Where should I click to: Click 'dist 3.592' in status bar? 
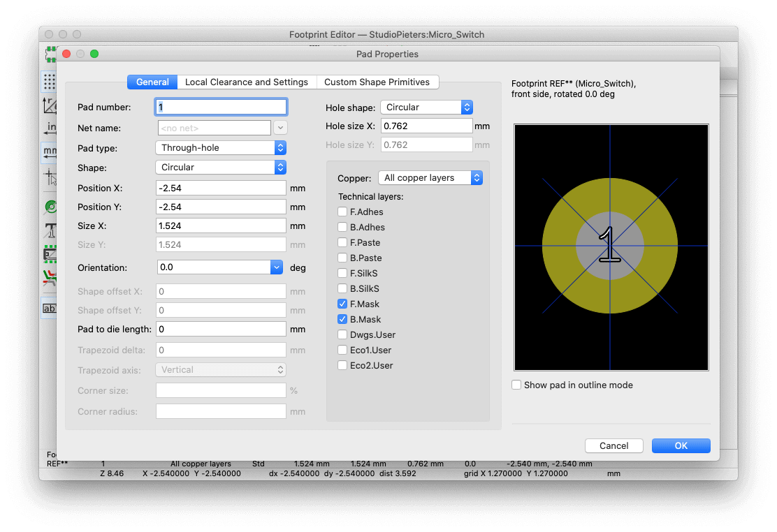coord(398,473)
